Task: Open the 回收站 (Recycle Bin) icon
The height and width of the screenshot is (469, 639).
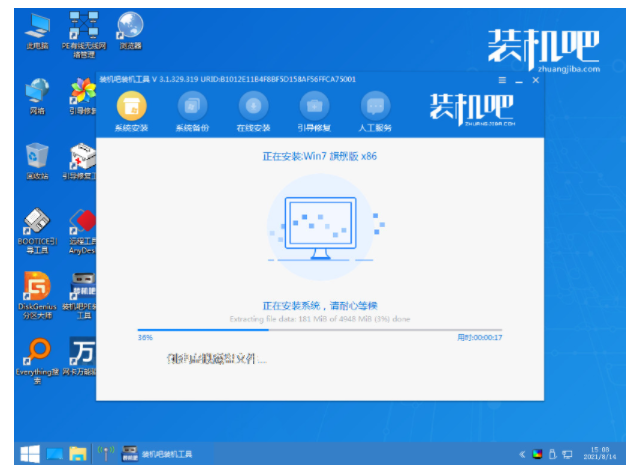Action: 36,158
